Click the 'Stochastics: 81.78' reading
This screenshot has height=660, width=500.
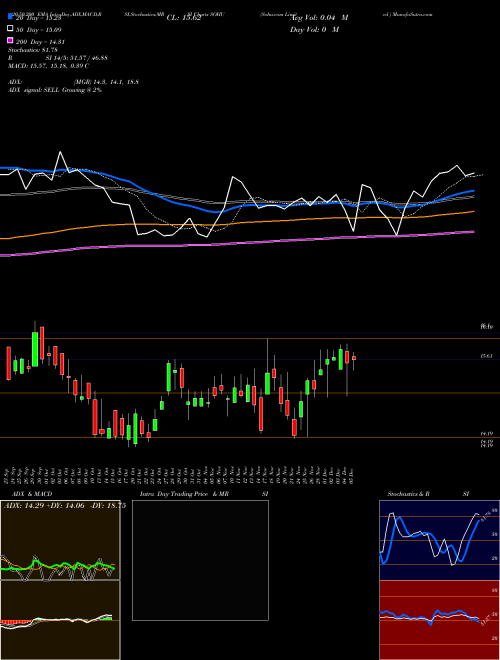(x=34, y=50)
